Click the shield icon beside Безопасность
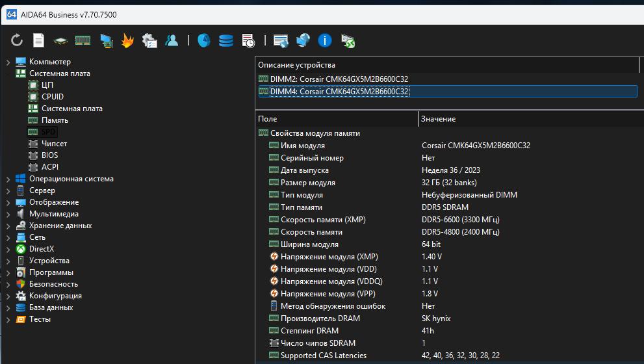The width and height of the screenshot is (644, 364). click(21, 284)
